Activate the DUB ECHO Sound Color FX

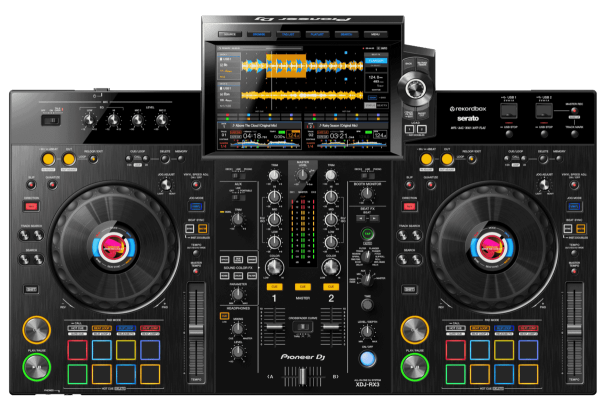coord(238,260)
